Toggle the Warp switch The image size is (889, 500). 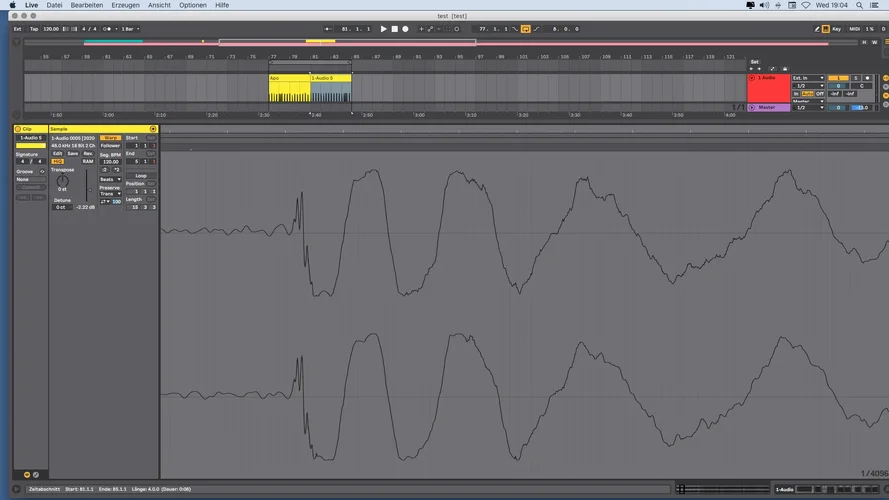pos(110,138)
